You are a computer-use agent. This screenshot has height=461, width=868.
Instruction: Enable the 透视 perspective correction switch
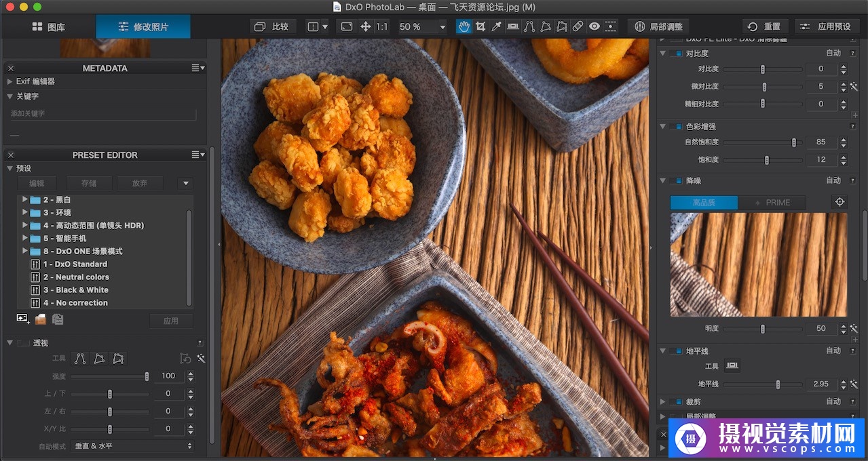click(x=23, y=343)
